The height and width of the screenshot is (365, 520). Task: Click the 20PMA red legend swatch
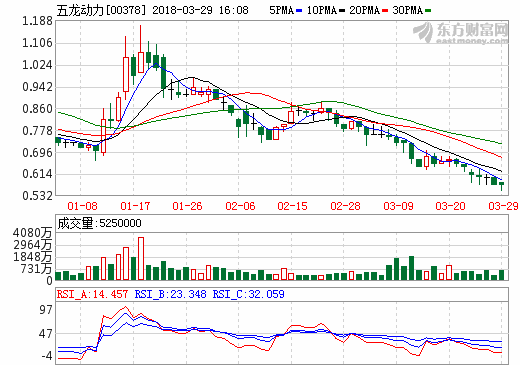click(385, 11)
